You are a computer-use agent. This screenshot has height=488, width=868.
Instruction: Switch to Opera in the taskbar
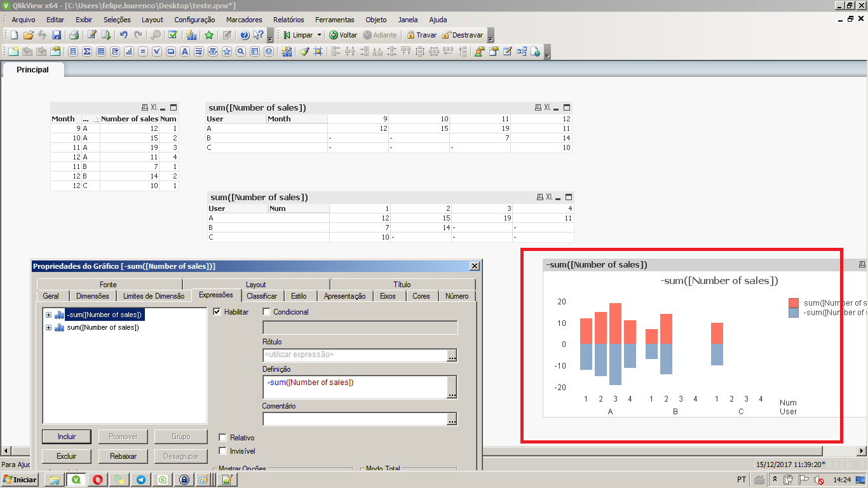tap(98, 480)
